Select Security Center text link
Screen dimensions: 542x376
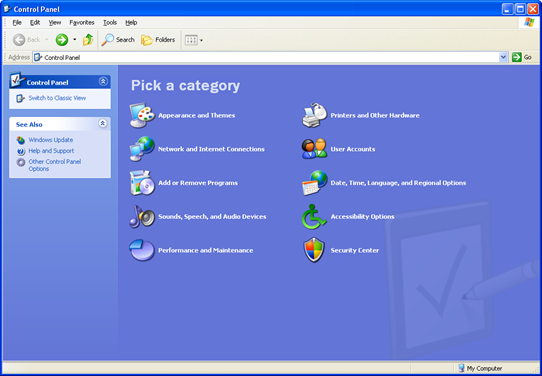355,250
